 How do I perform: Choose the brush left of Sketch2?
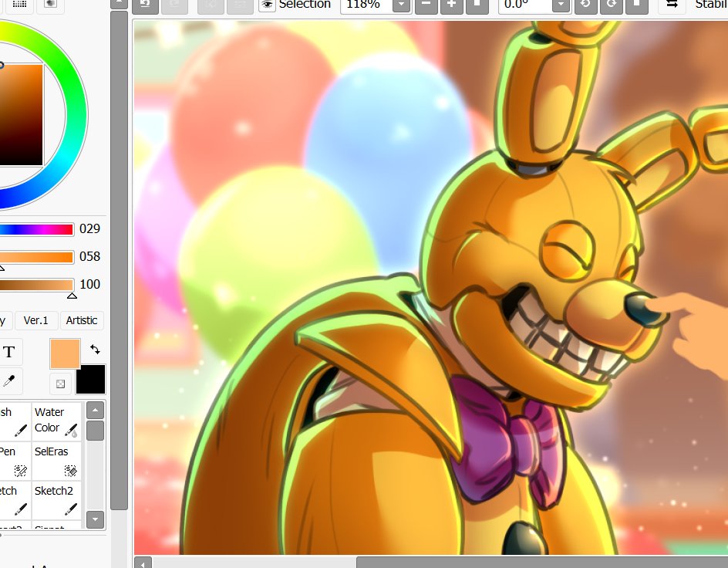(15, 500)
